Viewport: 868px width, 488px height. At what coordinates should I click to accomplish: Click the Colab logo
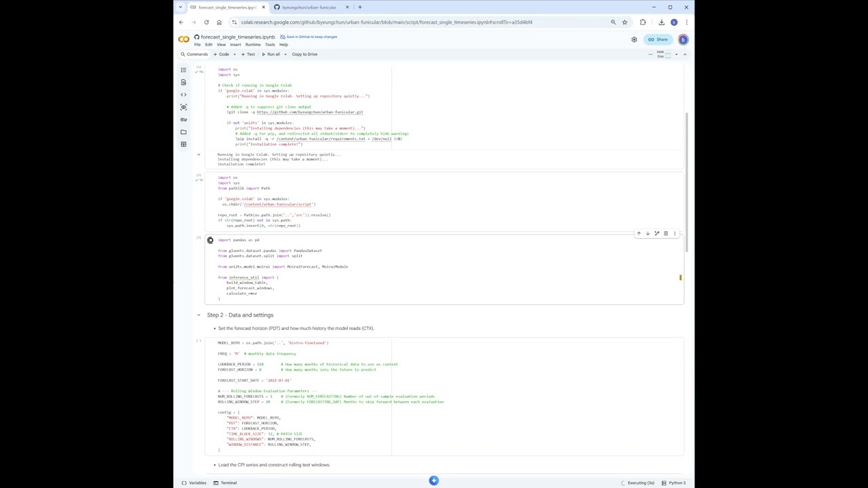tap(184, 39)
